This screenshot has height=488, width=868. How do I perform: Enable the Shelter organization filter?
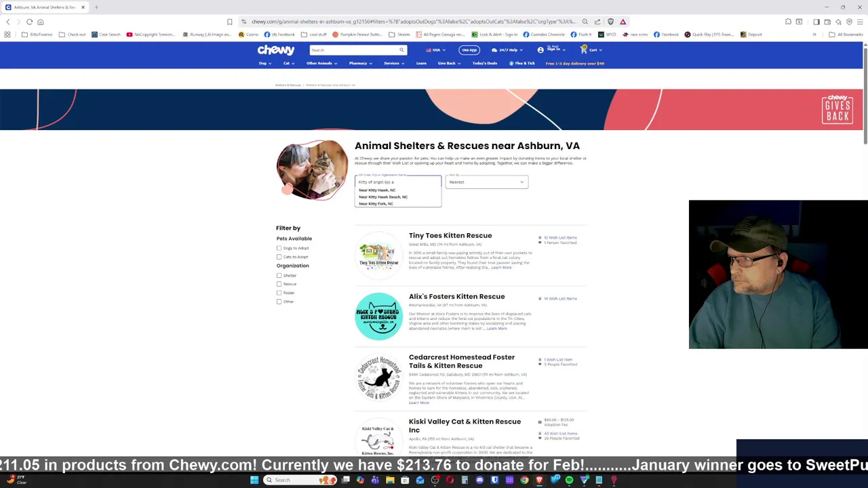coord(279,275)
